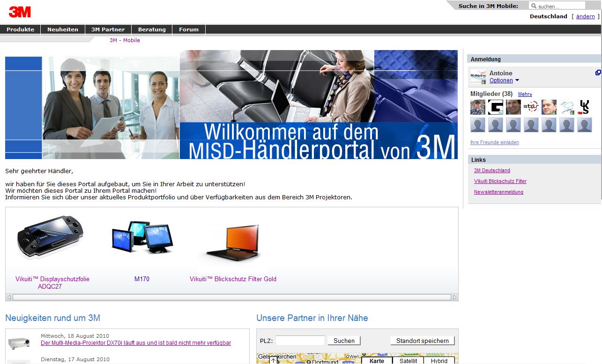Switch map to Satellit view
The image size is (602, 364).
coord(408,361)
